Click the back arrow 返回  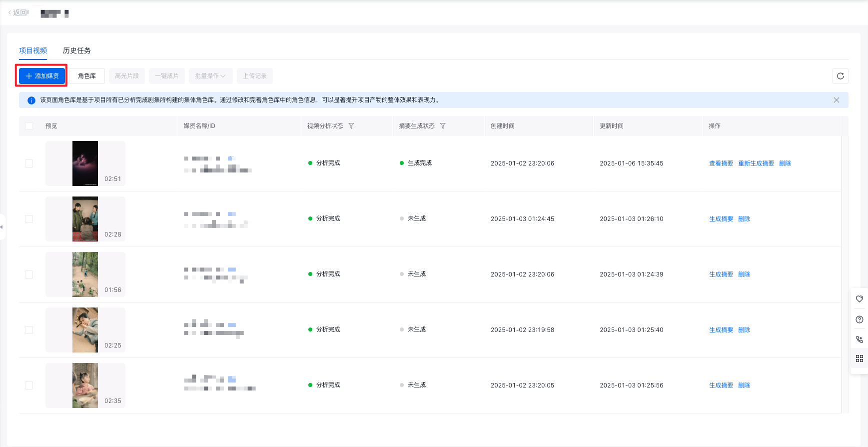tap(18, 12)
